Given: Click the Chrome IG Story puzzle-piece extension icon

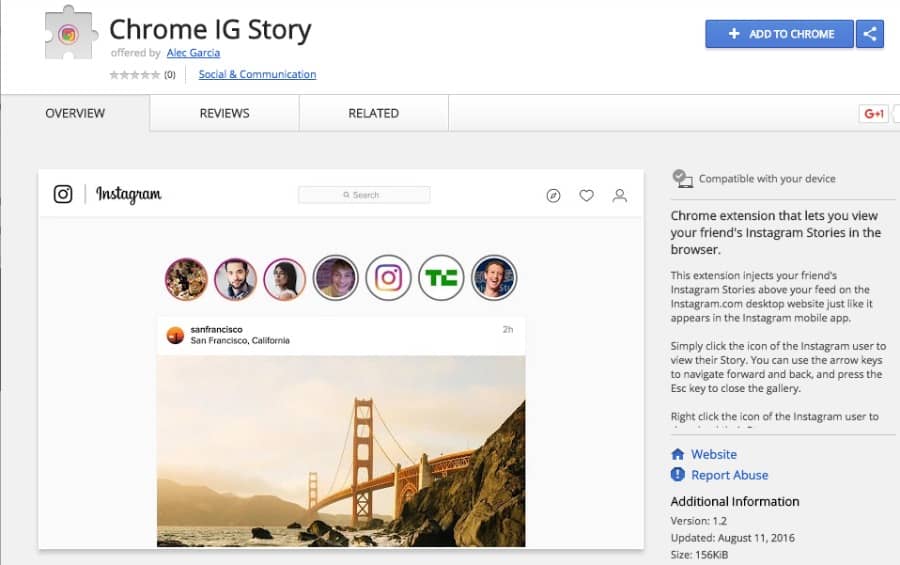Looking at the screenshot, I should (x=71, y=32).
